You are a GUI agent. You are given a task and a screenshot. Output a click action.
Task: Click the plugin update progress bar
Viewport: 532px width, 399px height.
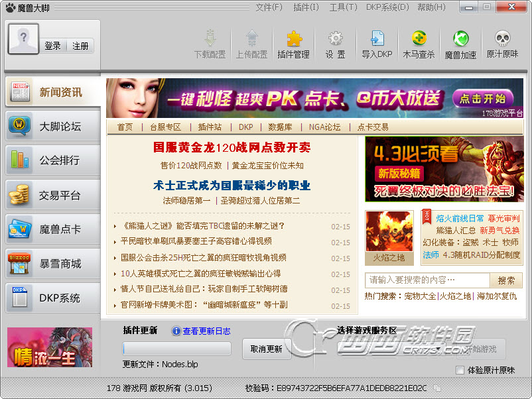pyautogui.click(x=176, y=349)
